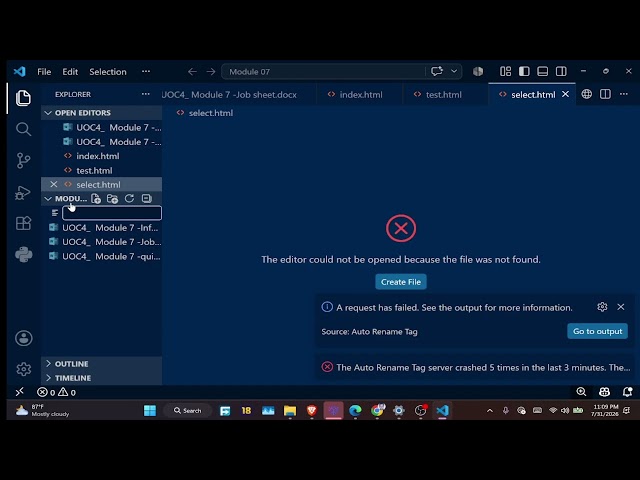Image resolution: width=640 pixels, height=480 pixels.
Task: Click the zoom icon in status bar
Action: [581, 392]
